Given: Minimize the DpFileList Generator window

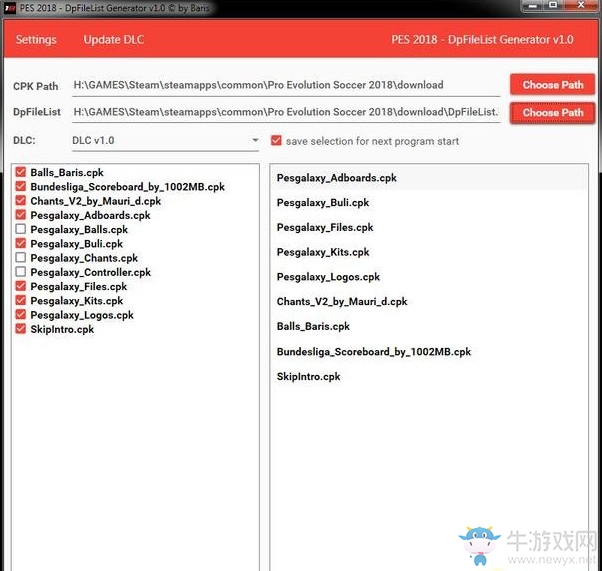Looking at the screenshot, I should tap(533, 6).
